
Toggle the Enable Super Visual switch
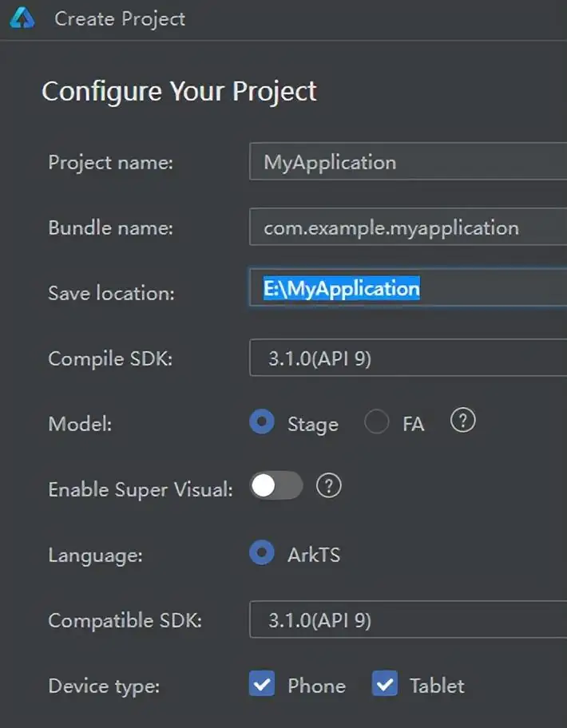point(276,485)
